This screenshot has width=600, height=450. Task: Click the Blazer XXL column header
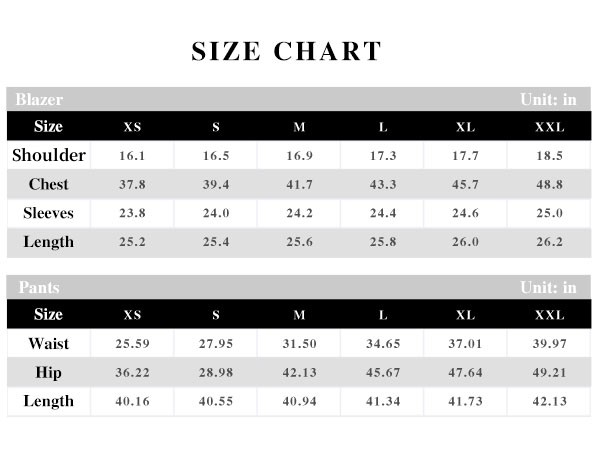(549, 127)
